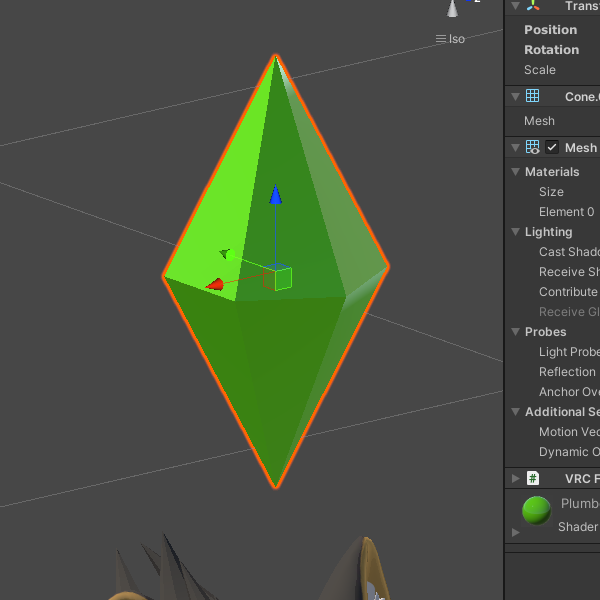Click the Rotation label
The width and height of the screenshot is (600, 600).
tap(551, 50)
